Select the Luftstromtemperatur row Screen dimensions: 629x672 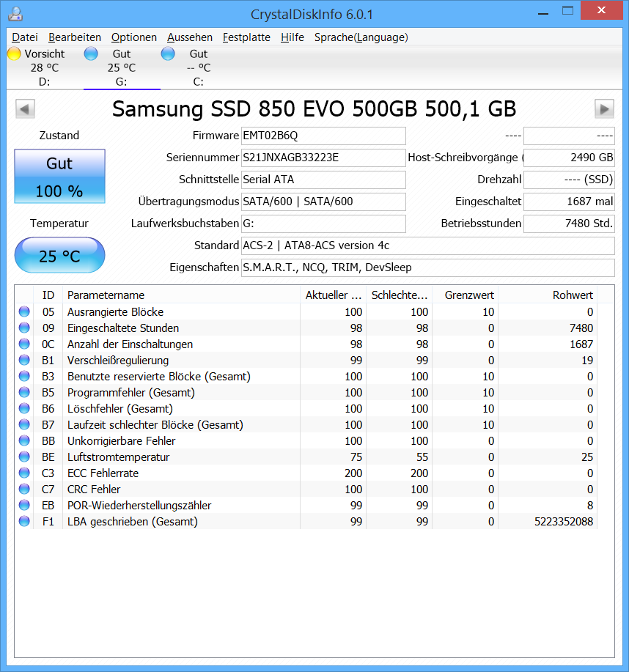click(x=306, y=457)
